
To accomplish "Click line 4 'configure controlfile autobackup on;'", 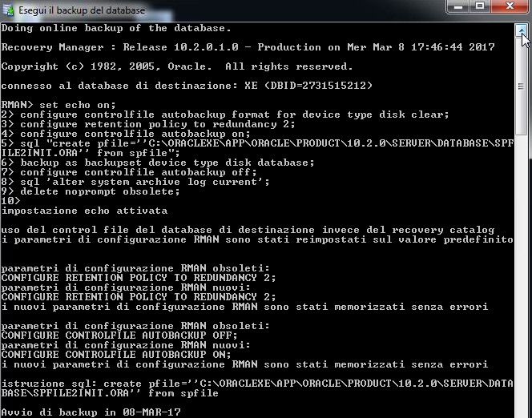I will point(126,134).
